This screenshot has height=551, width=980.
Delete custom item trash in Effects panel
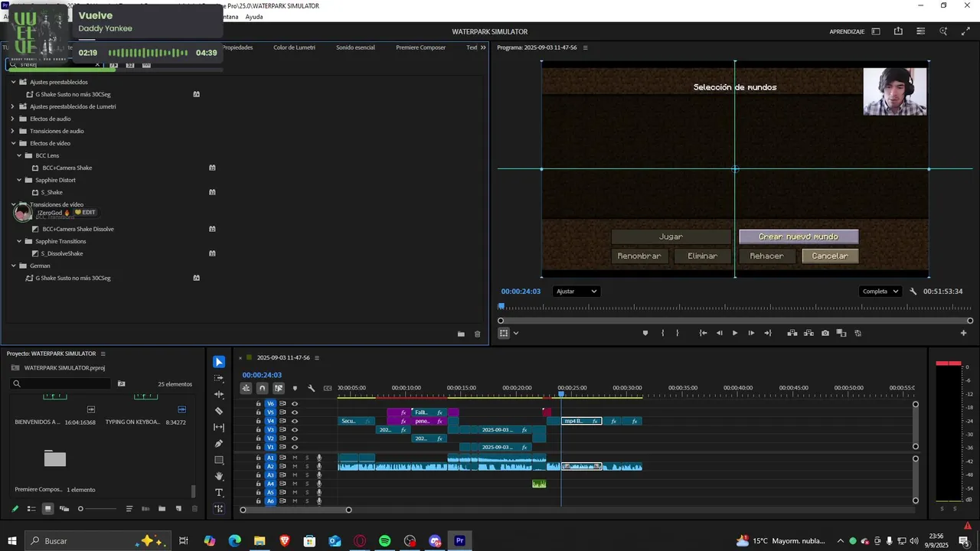[477, 334]
